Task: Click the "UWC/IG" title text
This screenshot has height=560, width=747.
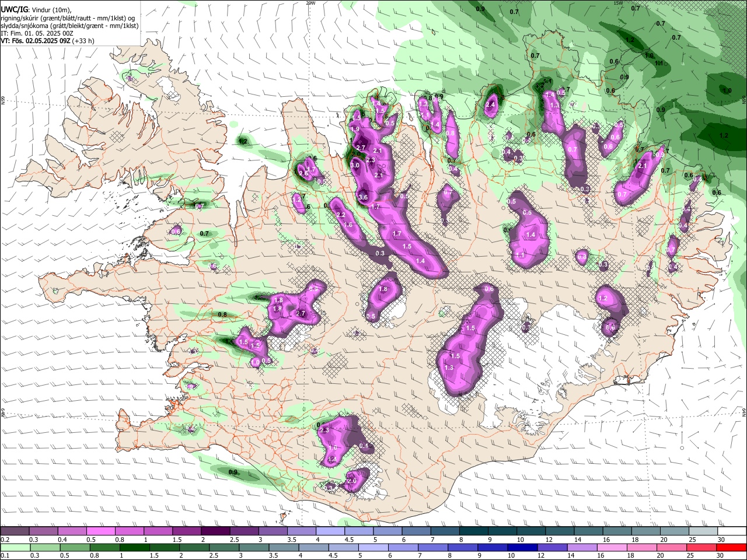Action: click(x=13, y=10)
